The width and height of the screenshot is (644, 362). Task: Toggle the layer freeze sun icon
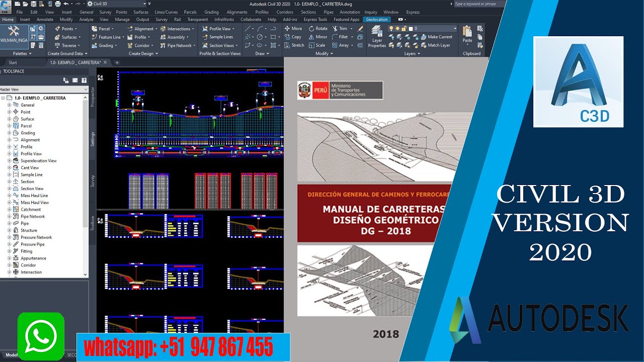coord(396,29)
